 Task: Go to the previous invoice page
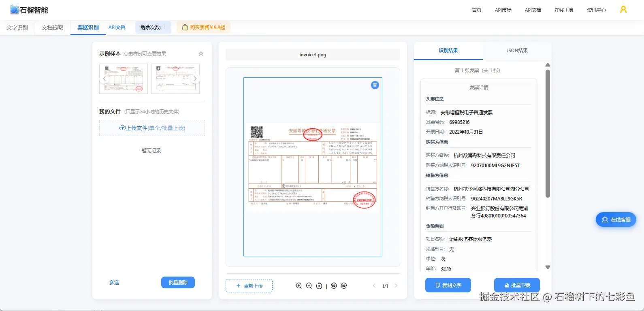point(374,286)
